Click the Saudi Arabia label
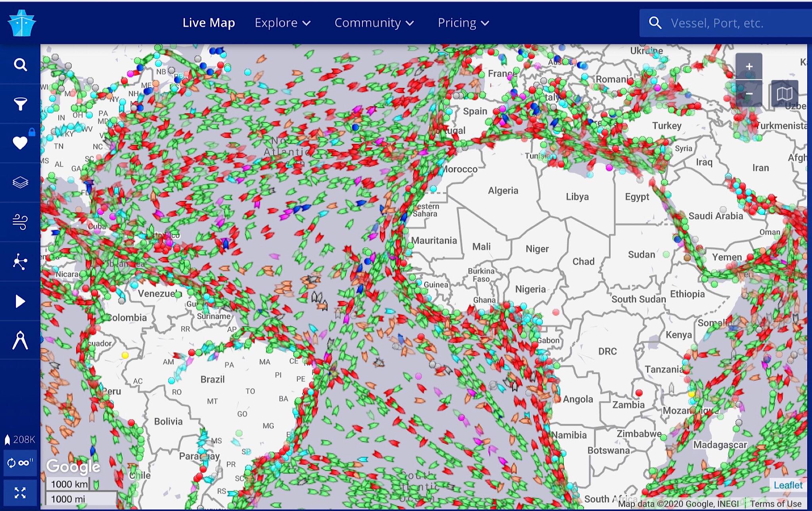This screenshot has width=812, height=511. point(716,216)
